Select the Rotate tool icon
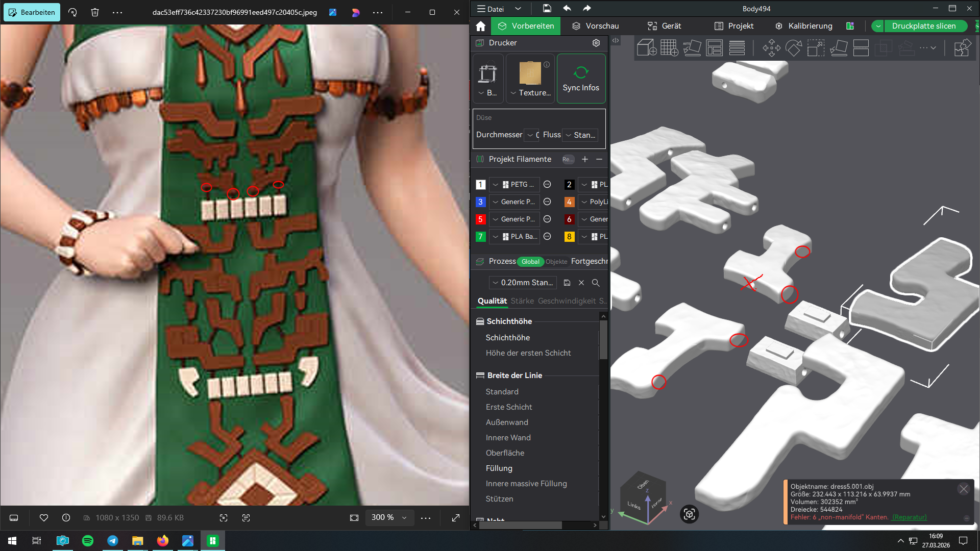 (x=793, y=48)
